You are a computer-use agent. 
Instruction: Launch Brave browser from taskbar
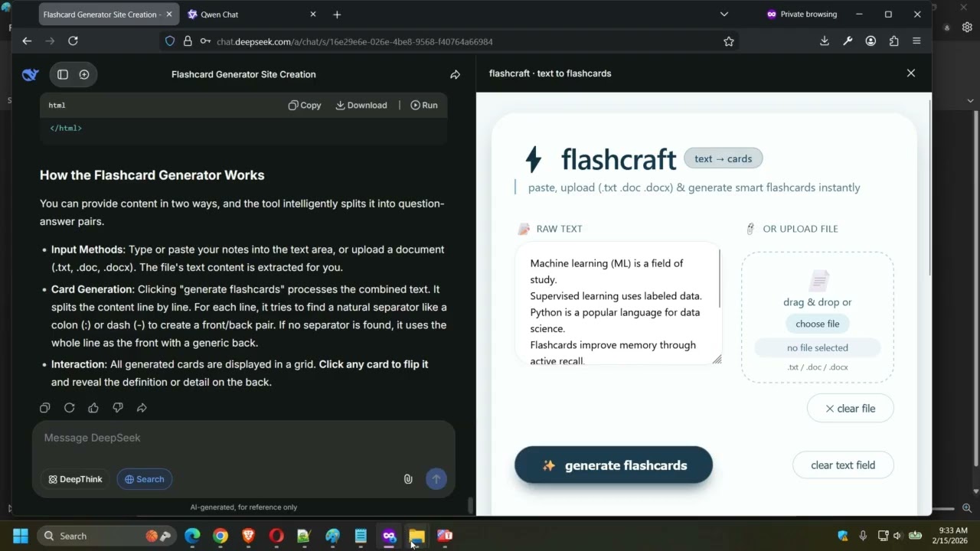point(248,536)
